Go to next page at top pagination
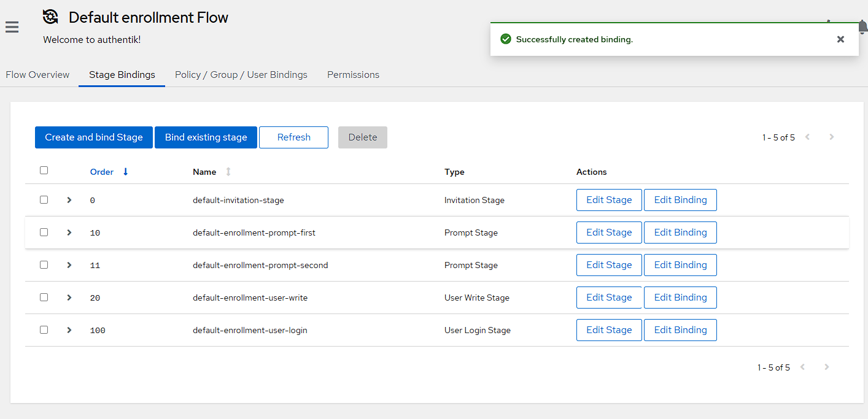This screenshot has width=868, height=419. click(x=831, y=137)
